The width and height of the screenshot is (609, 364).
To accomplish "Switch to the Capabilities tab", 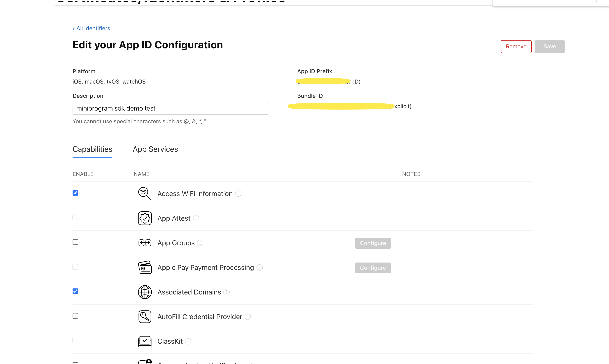I will pos(92,149).
